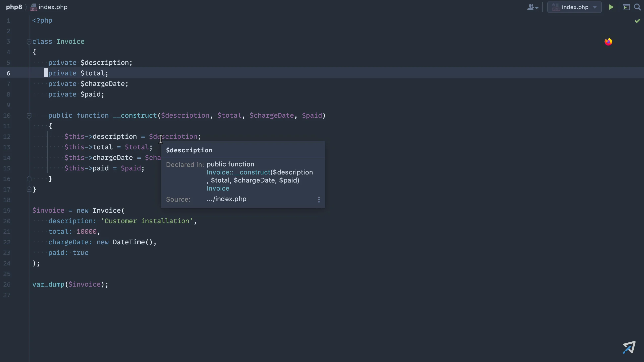Click line number 19 in the gutter
This screenshot has height=362, width=644.
[x=7, y=210]
